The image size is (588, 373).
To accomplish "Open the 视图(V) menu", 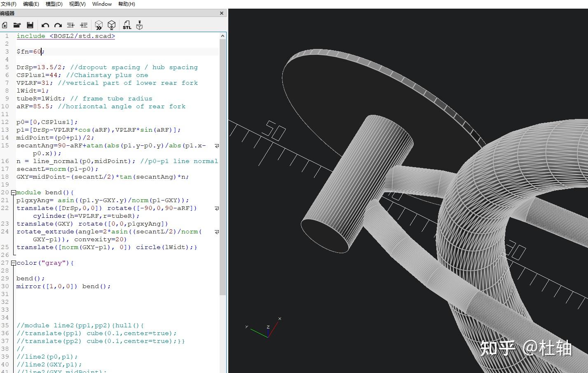I will pos(77,4).
